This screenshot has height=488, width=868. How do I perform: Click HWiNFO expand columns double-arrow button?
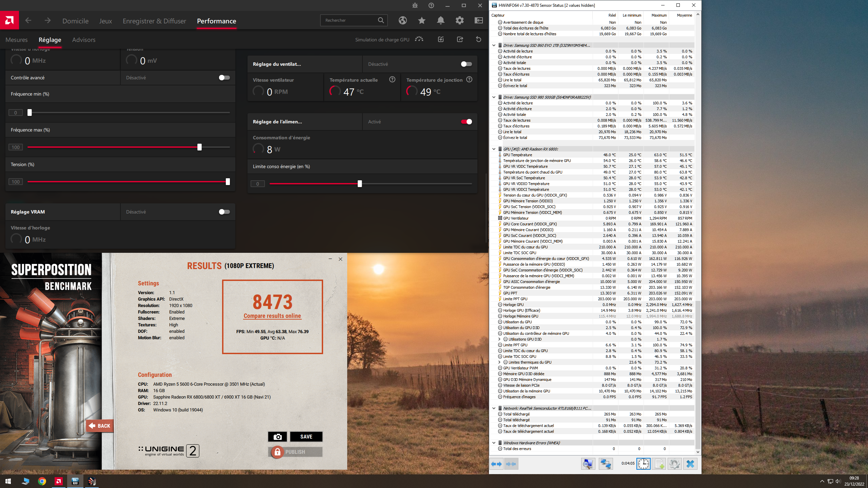click(x=497, y=464)
